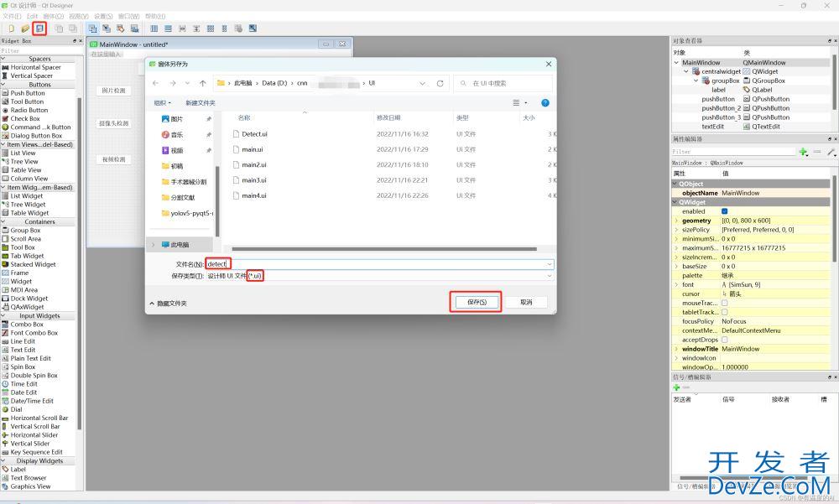This screenshot has width=839, height=504.
Task: Apply horizontal splitter layout icon
Action: [x=182, y=29]
